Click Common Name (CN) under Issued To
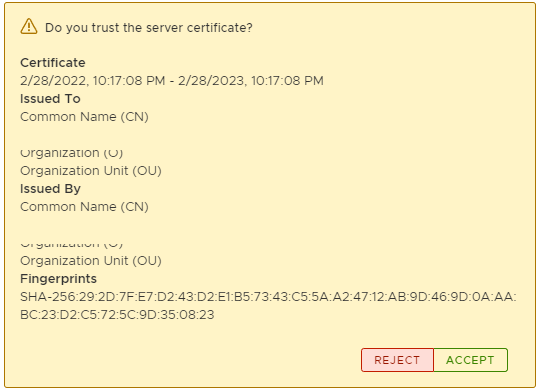538x390 pixels. [x=84, y=117]
